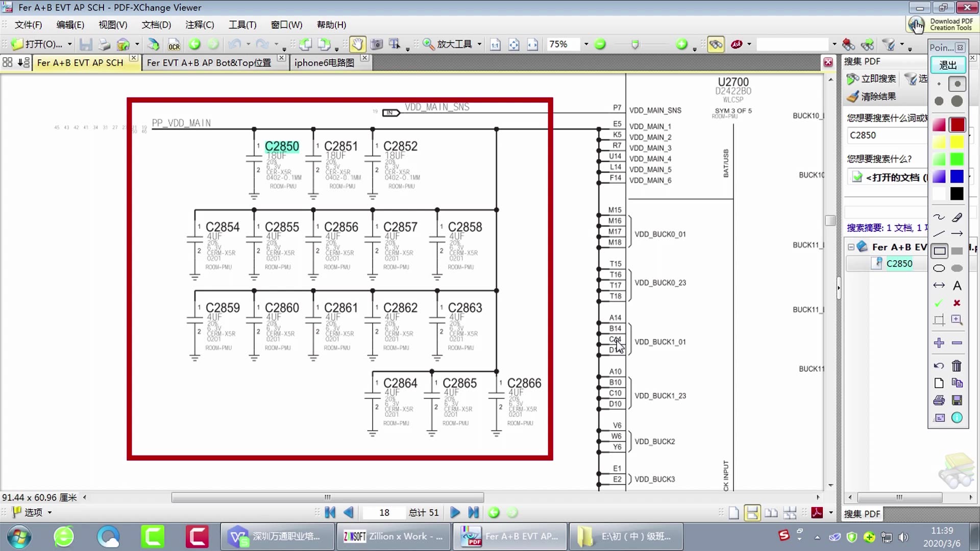
Task: Click the OCR toolbar icon
Action: pos(174,45)
